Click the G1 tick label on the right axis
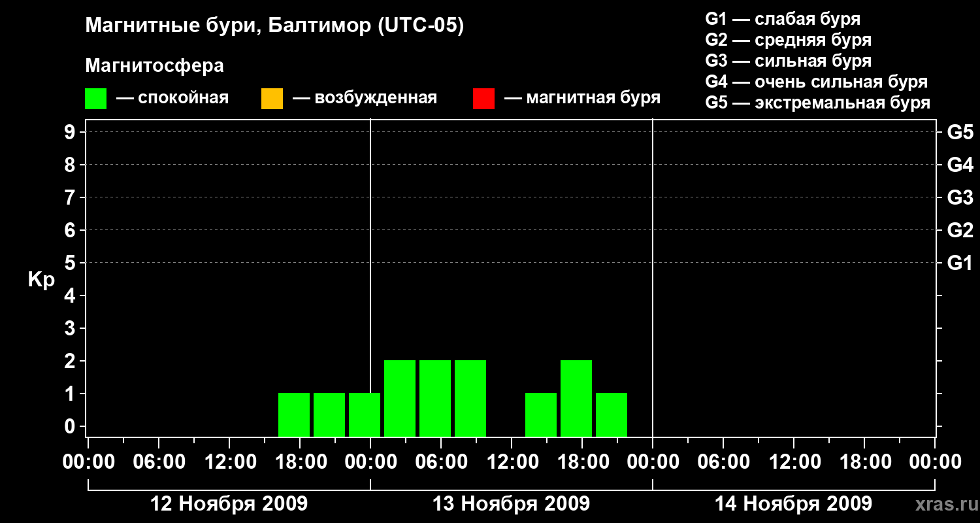The height and width of the screenshot is (523, 980). pyautogui.click(x=960, y=263)
